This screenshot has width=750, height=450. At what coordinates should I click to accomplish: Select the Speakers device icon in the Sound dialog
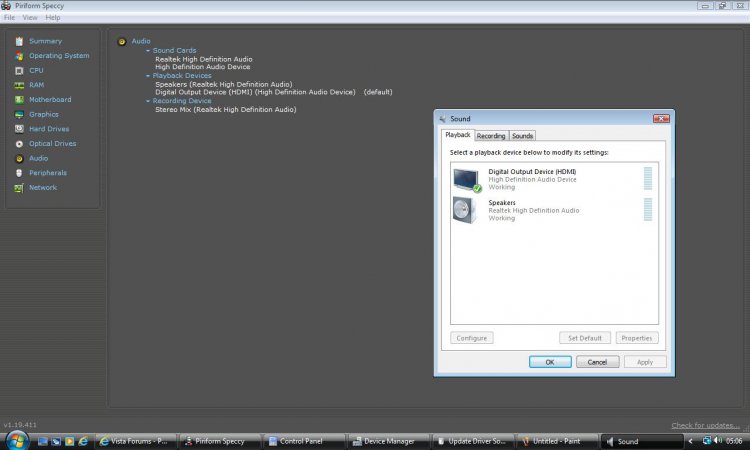coord(464,210)
